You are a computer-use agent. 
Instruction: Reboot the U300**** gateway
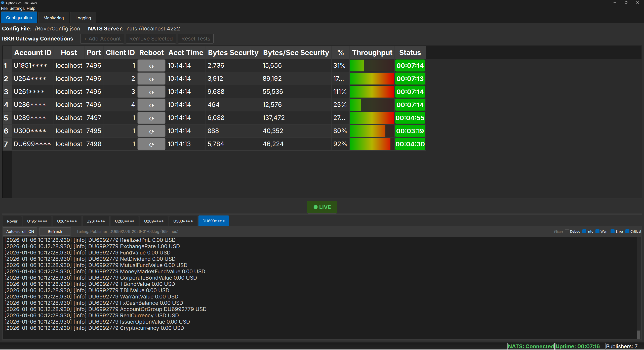[x=151, y=131]
